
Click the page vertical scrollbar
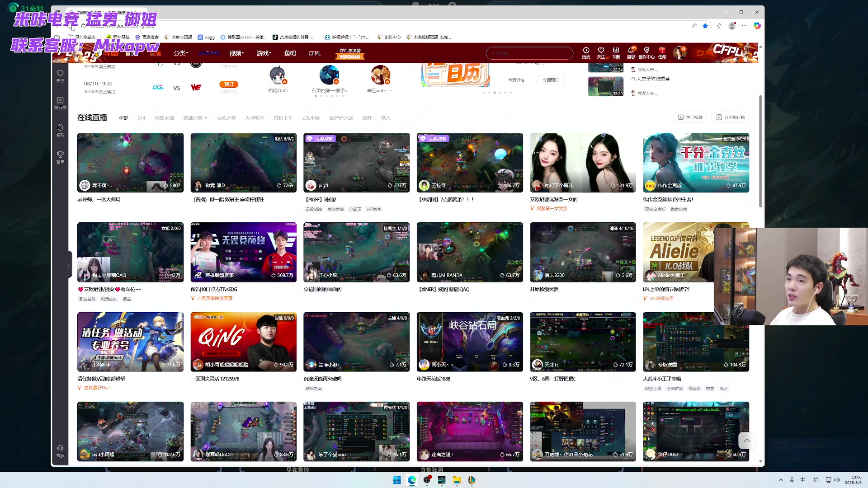760,151
